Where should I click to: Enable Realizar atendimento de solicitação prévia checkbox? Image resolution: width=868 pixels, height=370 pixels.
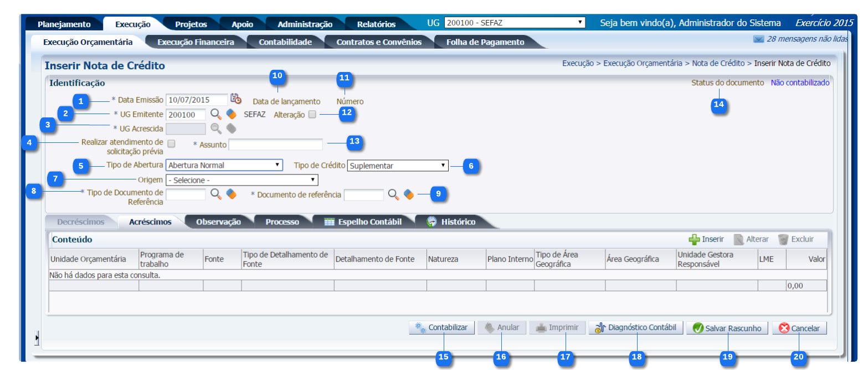171,144
